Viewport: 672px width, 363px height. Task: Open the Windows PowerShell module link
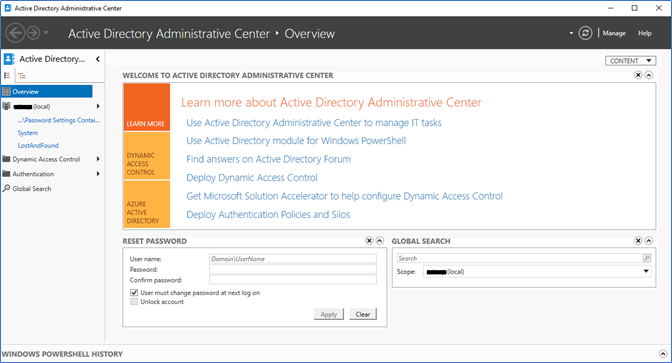coord(296,141)
